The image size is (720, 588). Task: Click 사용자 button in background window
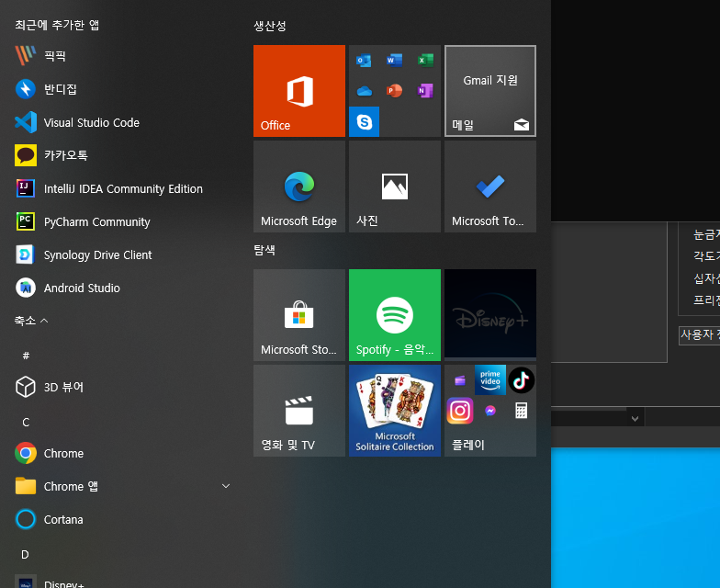(700, 335)
